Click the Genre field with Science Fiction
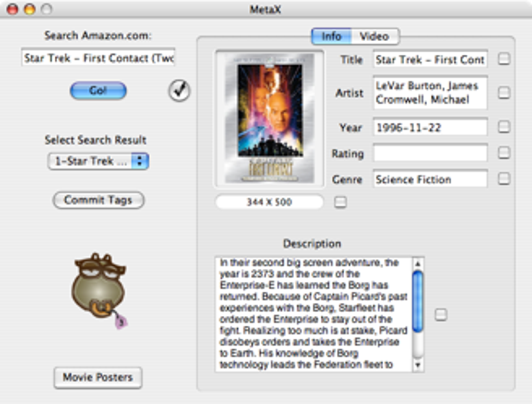Viewport: 532px width, 404px height. click(430, 179)
